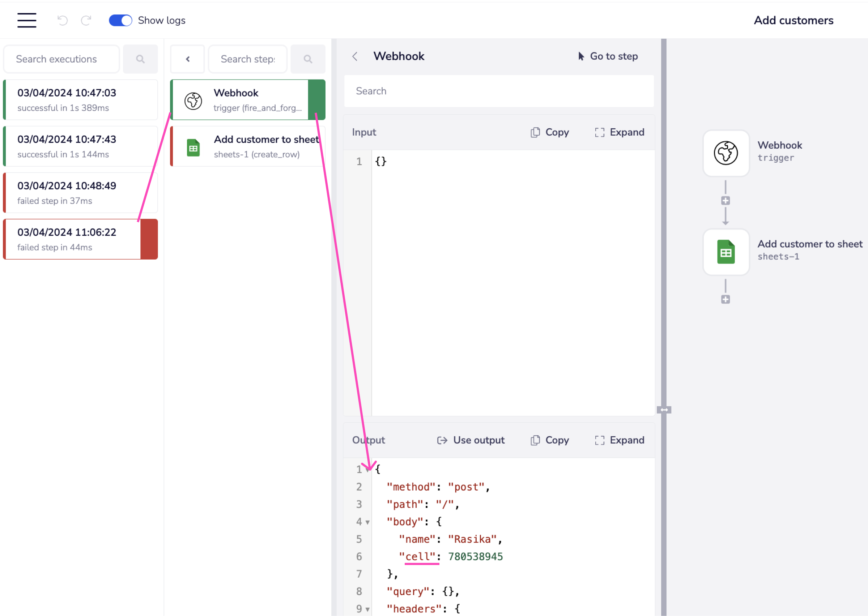Viewport: 868px width, 616px height.
Task: Click the Webhook trigger node on canvas
Action: click(x=726, y=153)
